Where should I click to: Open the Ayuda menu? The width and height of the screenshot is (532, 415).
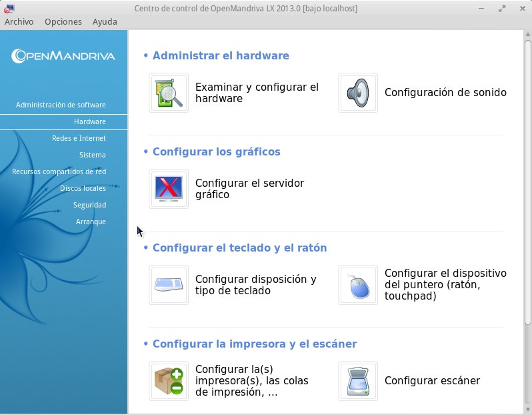[105, 22]
